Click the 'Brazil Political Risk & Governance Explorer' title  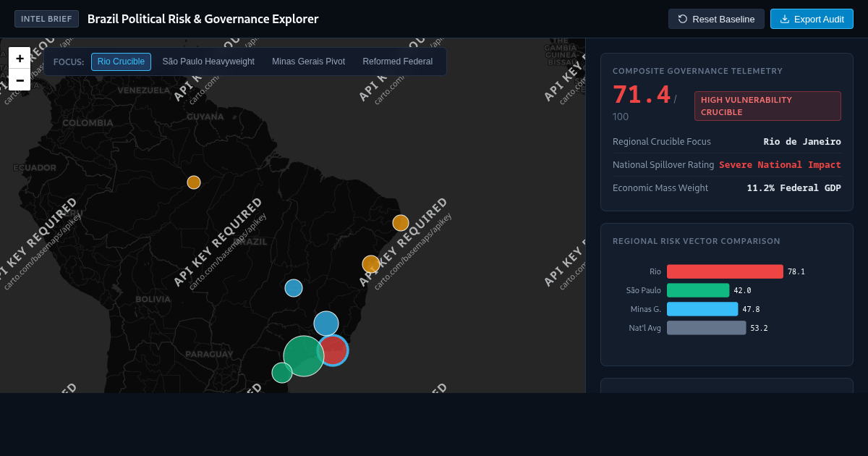coord(203,19)
